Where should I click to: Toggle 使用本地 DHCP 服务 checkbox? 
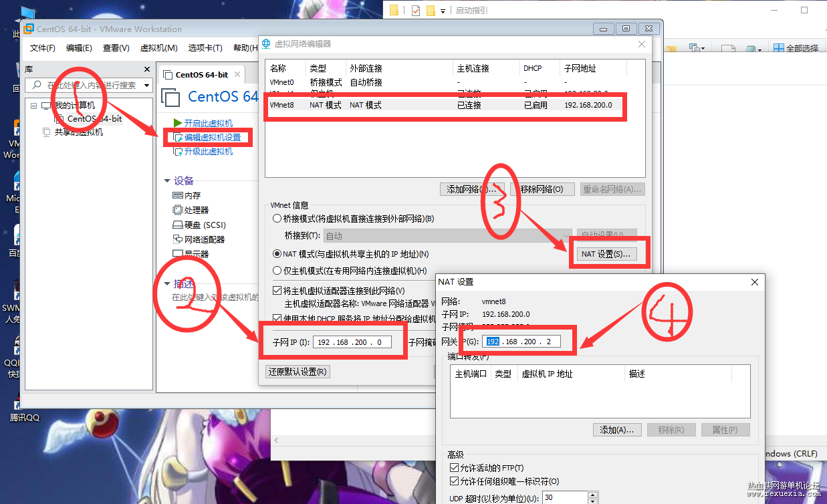(277, 318)
